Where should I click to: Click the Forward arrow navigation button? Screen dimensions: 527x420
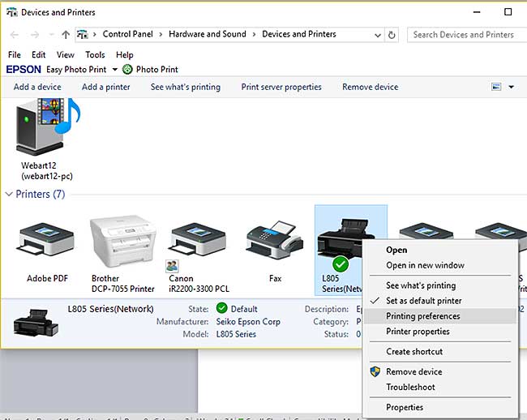pos(35,35)
